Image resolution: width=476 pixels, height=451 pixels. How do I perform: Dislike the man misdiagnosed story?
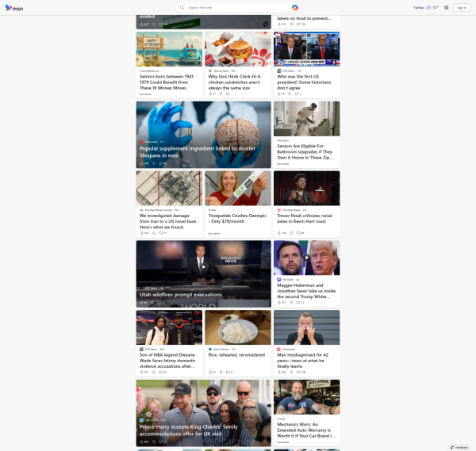pos(291,373)
